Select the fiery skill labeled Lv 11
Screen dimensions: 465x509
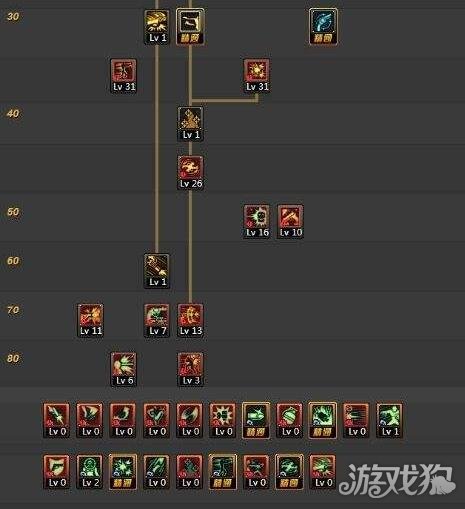click(x=90, y=320)
